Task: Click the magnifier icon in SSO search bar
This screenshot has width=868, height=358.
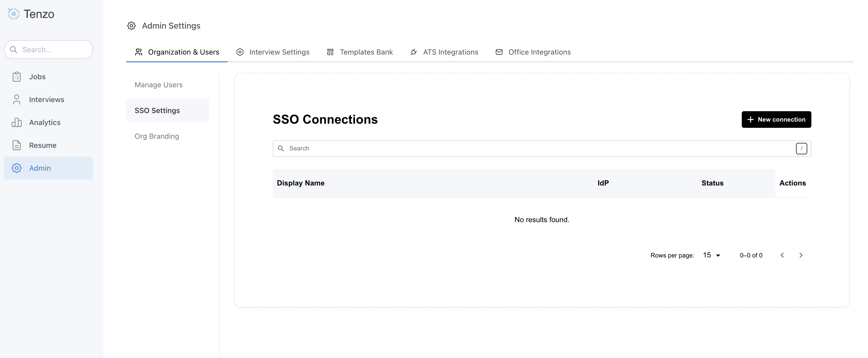Action: tap(281, 148)
